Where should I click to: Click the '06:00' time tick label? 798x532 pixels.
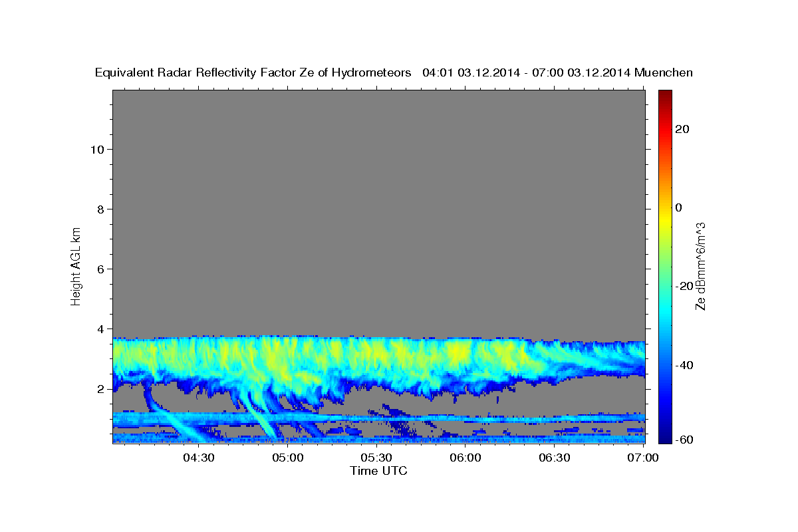click(x=465, y=458)
